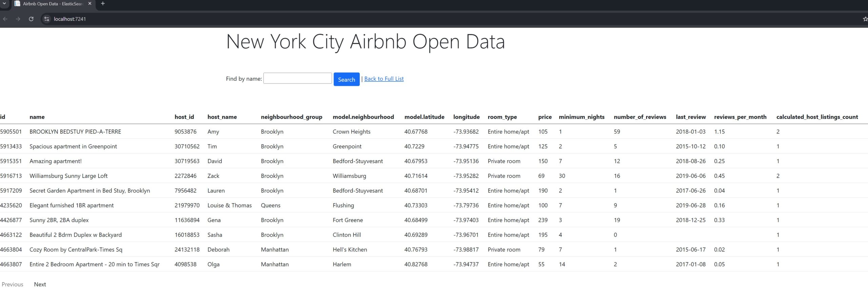Click reviews per month value 1.15
Image resolution: width=868 pixels, height=304 pixels.
pyautogui.click(x=719, y=132)
